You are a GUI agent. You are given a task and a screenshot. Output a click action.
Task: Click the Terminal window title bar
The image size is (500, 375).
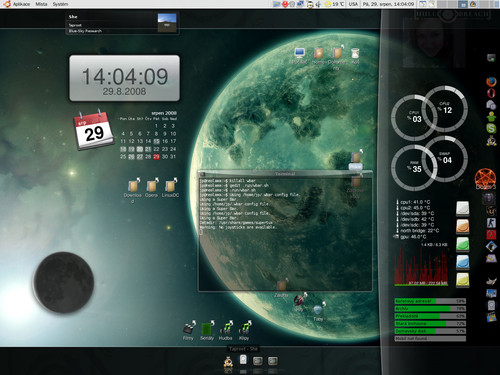click(x=285, y=174)
